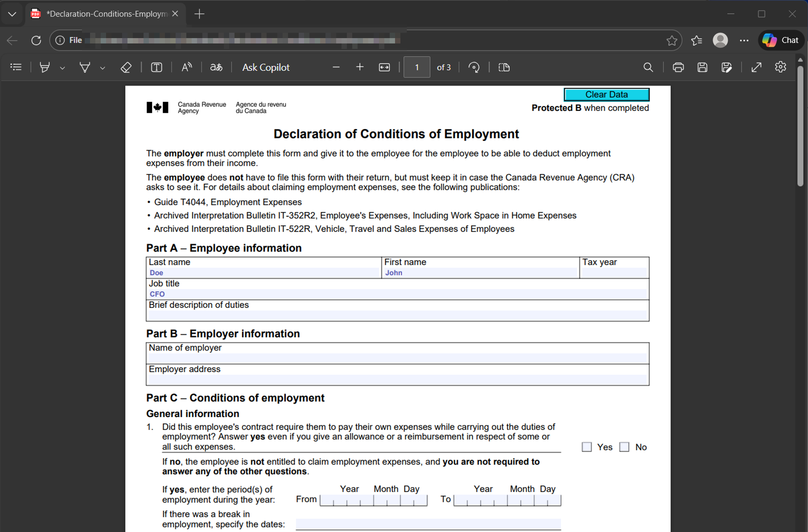808x532 pixels.
Task: Click the Clear Data button
Action: (x=606, y=94)
